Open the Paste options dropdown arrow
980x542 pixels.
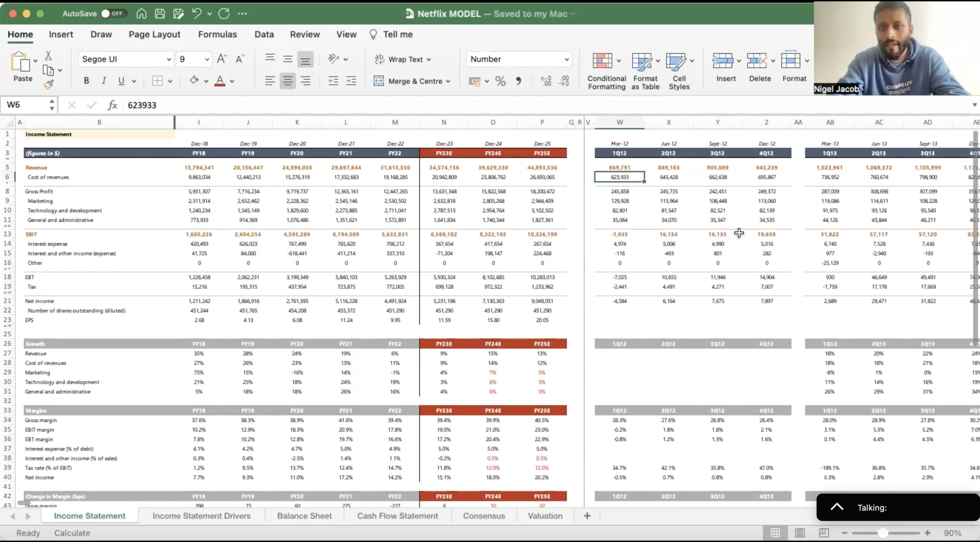tap(35, 61)
